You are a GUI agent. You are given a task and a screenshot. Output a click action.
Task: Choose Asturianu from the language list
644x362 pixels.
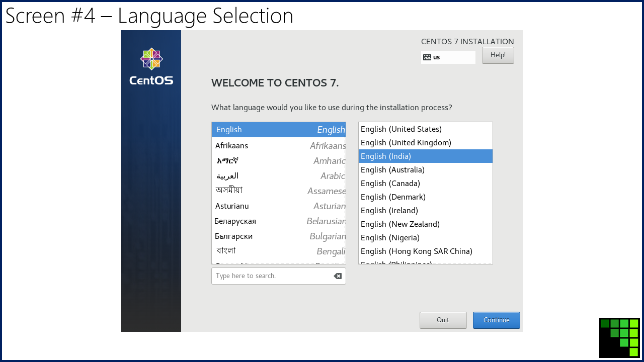tap(278, 206)
